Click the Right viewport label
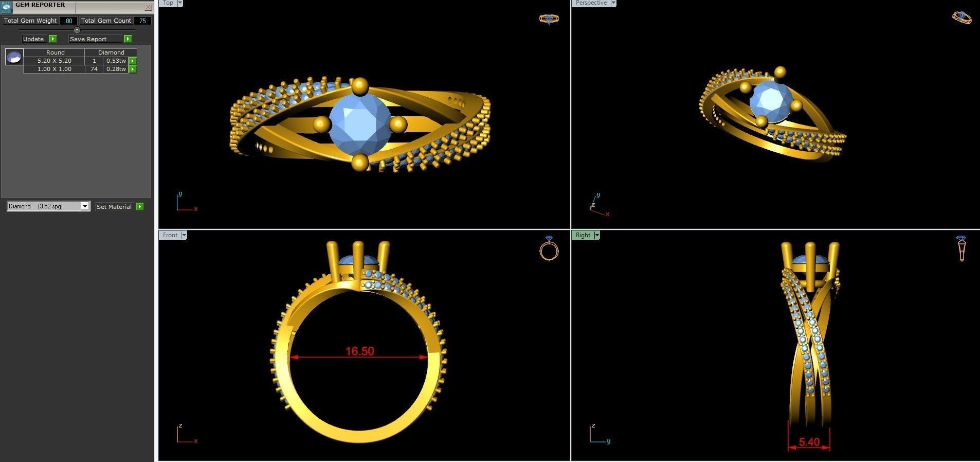980x462 pixels. [583, 235]
